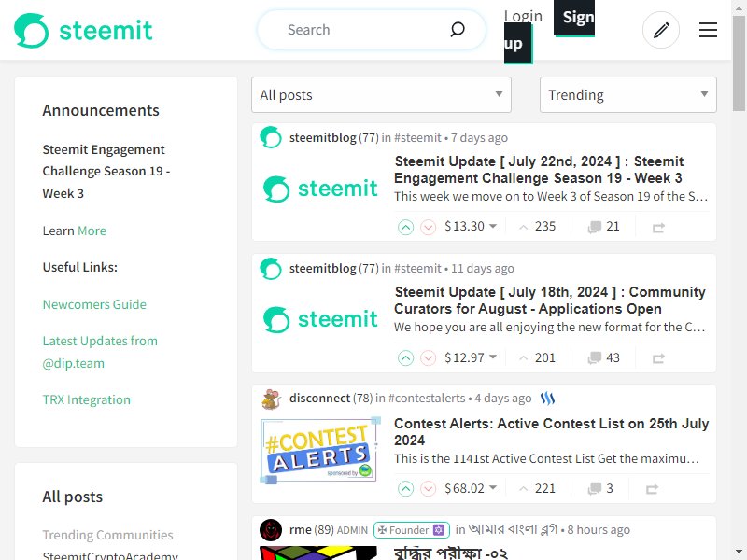Click the Steem badge icon beside 4 days ago
The image size is (747, 560).
coord(548,399)
